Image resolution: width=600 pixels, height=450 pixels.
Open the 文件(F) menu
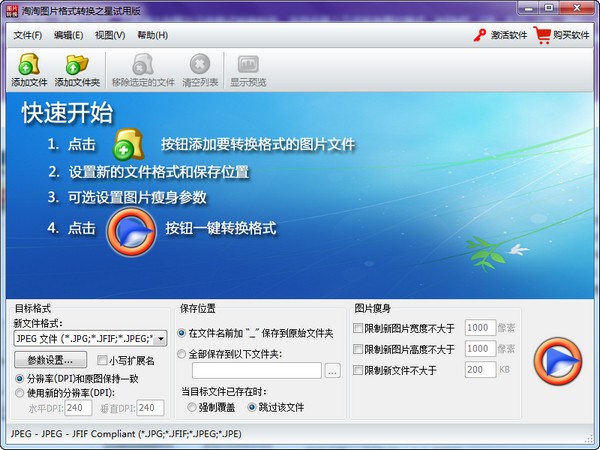pos(28,36)
